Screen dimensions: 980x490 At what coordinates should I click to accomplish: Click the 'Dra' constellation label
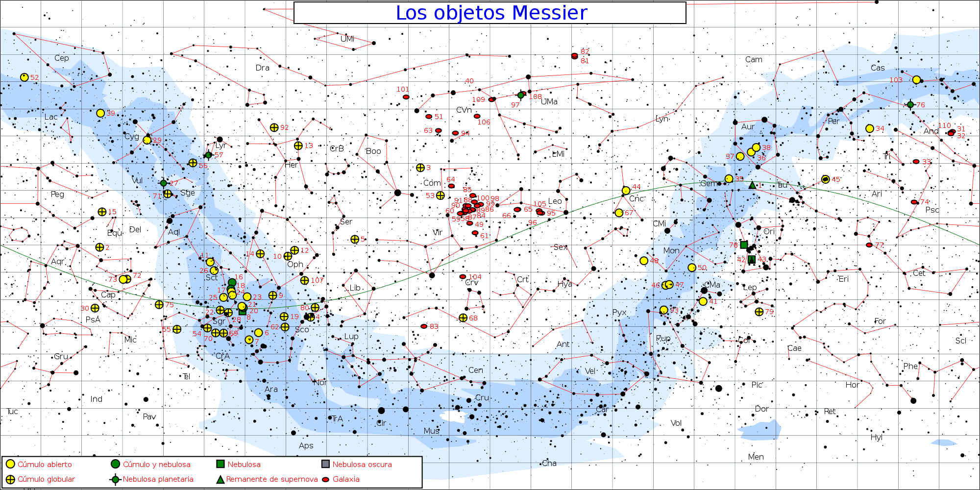point(263,68)
